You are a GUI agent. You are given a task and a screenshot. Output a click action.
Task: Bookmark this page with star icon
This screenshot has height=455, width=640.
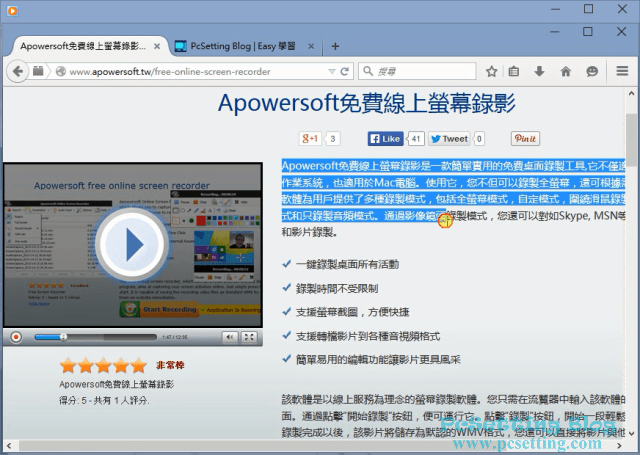coord(491,71)
